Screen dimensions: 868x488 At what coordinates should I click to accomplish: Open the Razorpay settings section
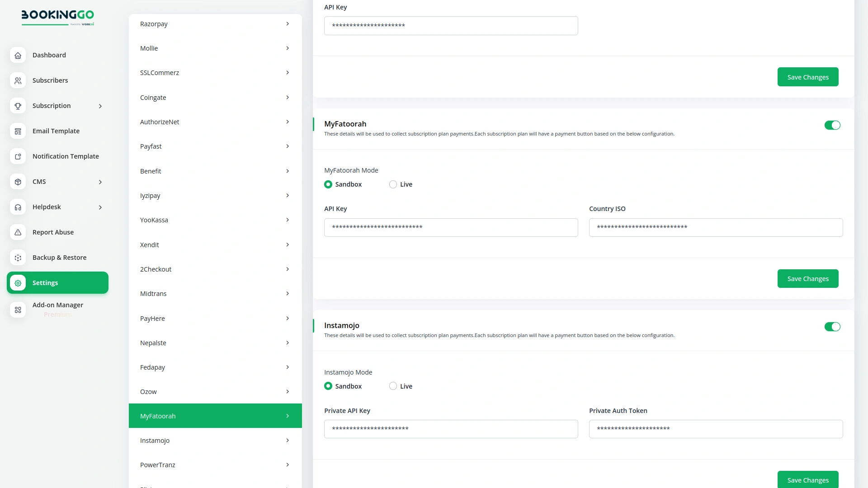tap(215, 24)
